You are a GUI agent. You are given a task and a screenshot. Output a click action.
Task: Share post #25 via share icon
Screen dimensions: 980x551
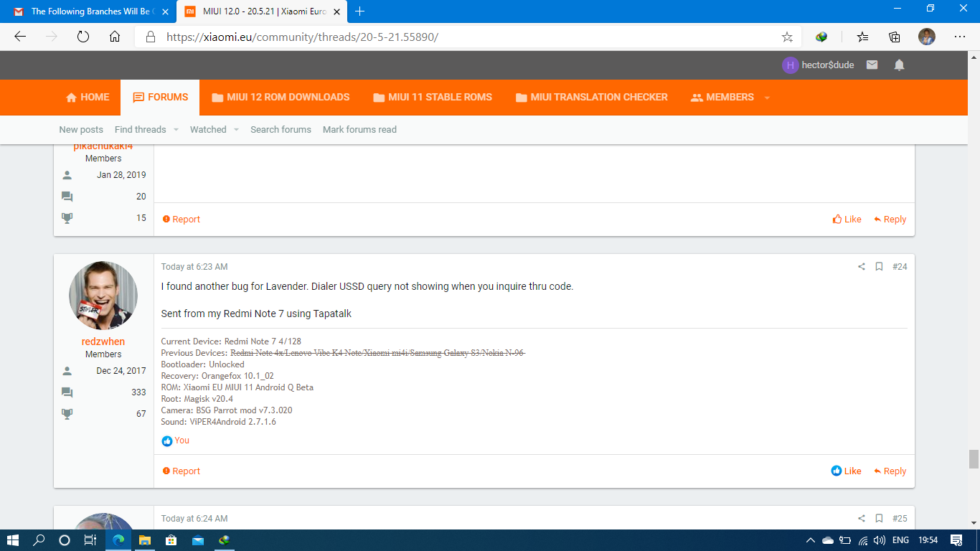tap(862, 519)
